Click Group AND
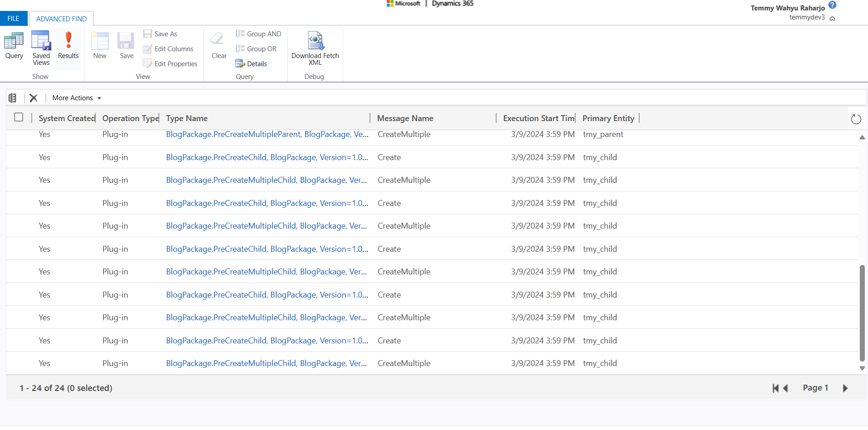 (x=258, y=34)
